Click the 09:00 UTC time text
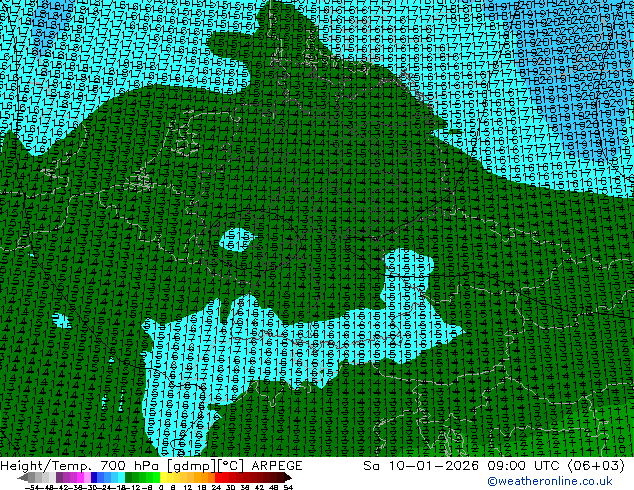This screenshot has width=634, height=490. click(524, 466)
